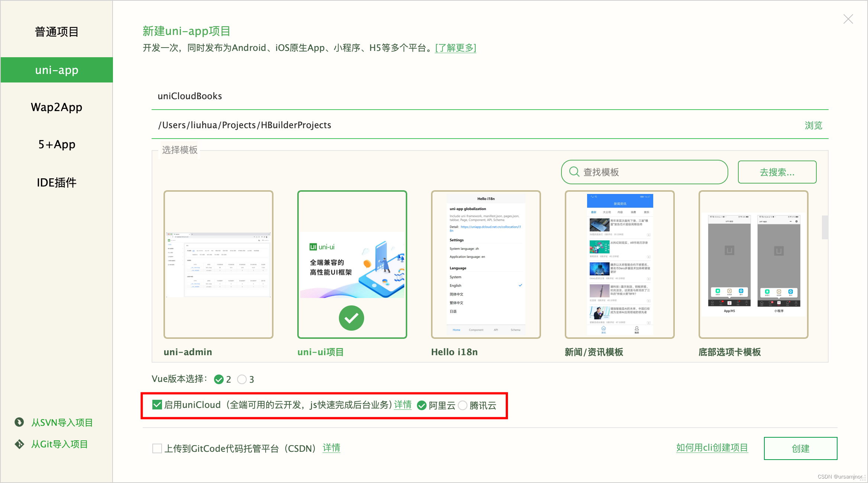Select the uni-admin template thumbnail
868x483 pixels.
click(x=218, y=264)
